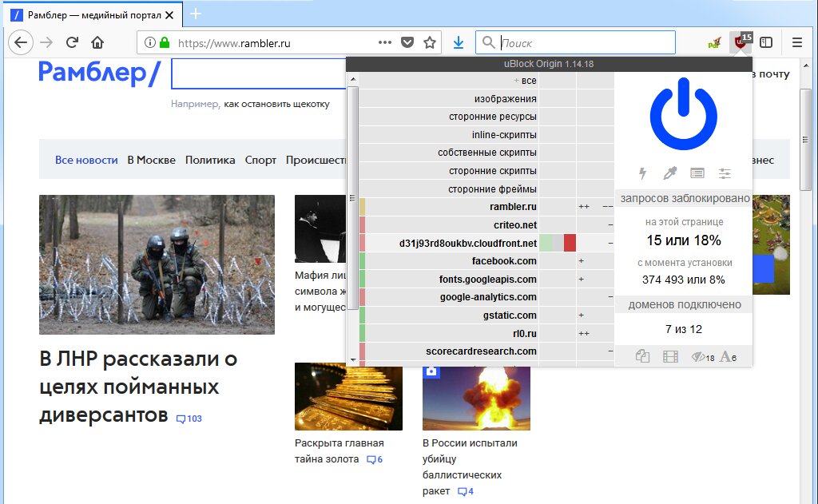818x504 pixels.
Task: Go back to the previous page
Action: tap(21, 42)
